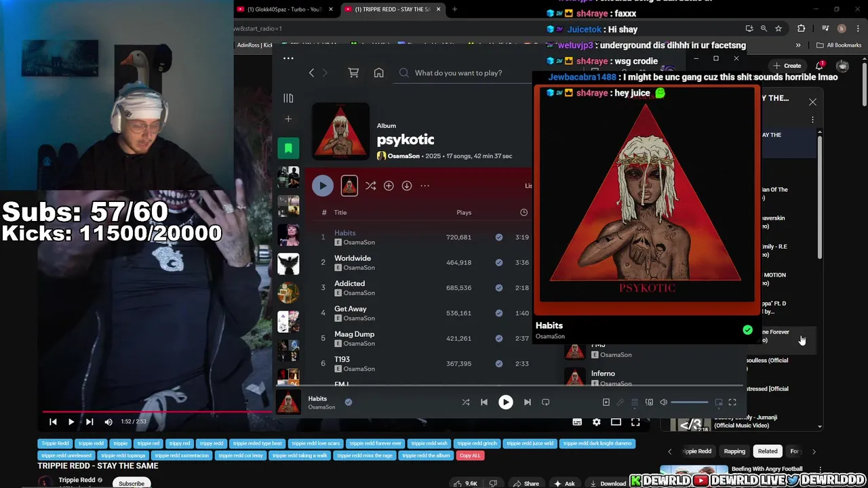Switch to Glokk40Spaz browser tab

[x=283, y=9]
